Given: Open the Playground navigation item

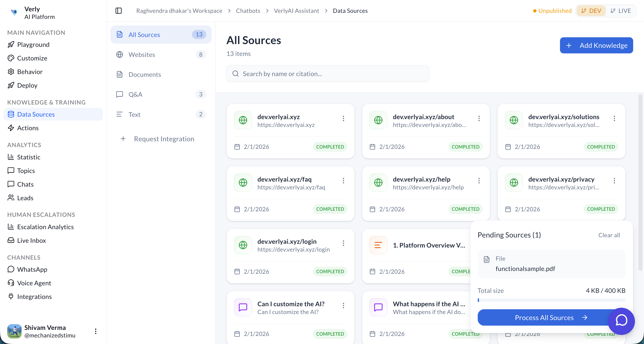Looking at the screenshot, I should [x=33, y=45].
